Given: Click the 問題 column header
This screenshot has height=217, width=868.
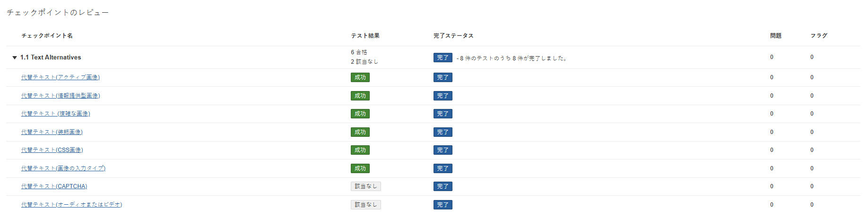Looking at the screenshot, I should click(775, 36).
